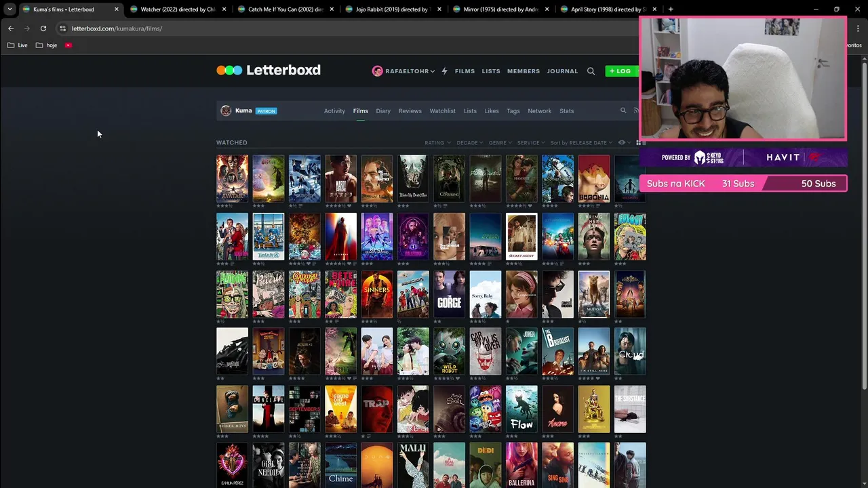
Task: Open the hoje bookmarks folder
Action: click(47, 45)
